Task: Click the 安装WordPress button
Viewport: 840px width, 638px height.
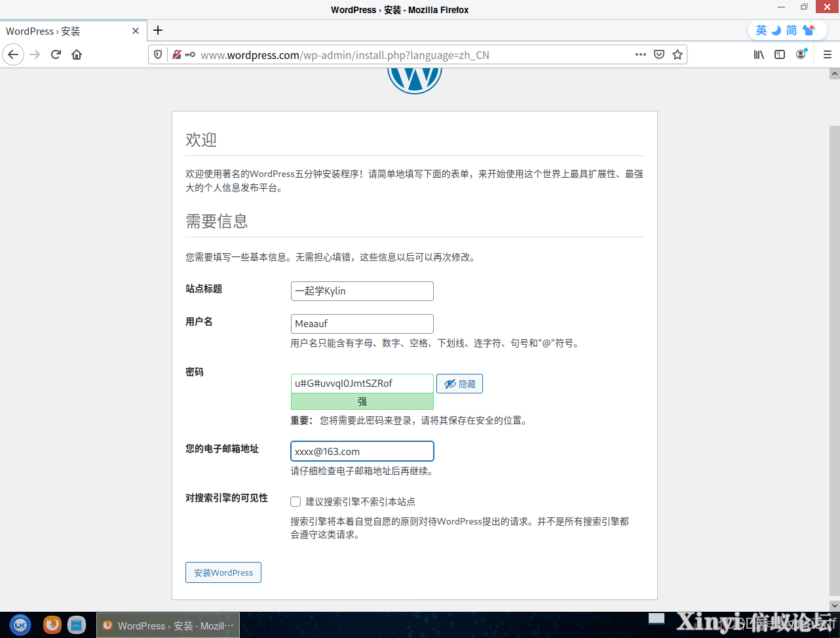Action: (x=223, y=572)
